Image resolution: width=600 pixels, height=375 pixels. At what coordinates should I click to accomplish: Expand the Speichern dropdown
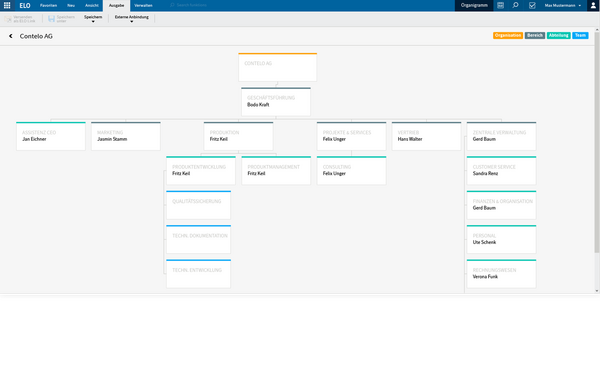[93, 19]
